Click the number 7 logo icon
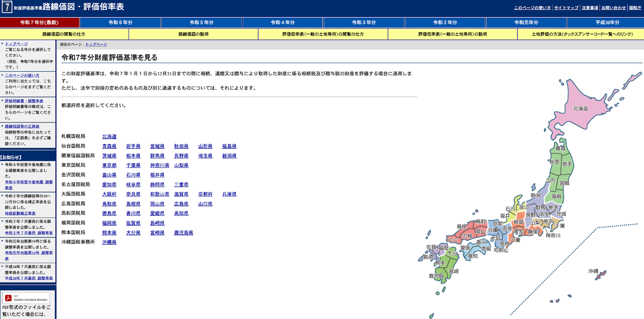644x319 pixels. (x=7, y=7)
